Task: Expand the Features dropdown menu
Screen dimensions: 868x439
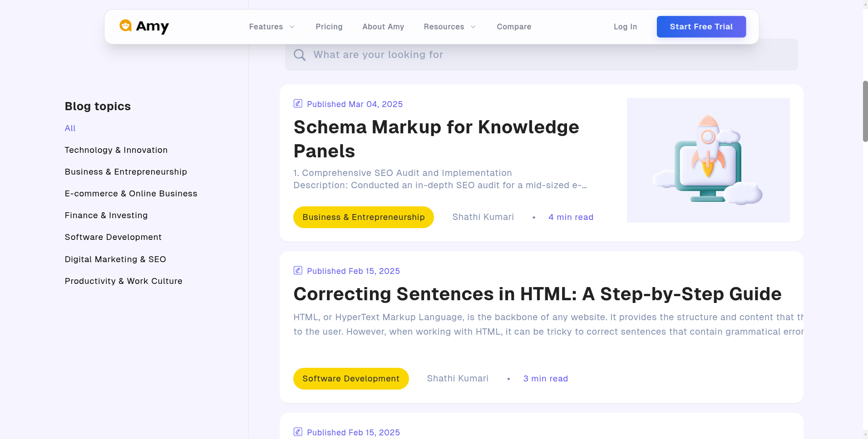Action: point(271,27)
